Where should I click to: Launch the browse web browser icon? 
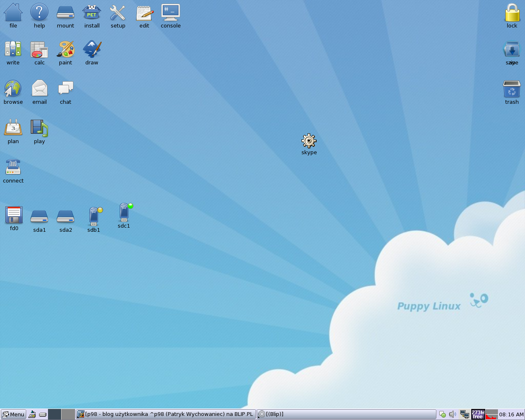13,89
